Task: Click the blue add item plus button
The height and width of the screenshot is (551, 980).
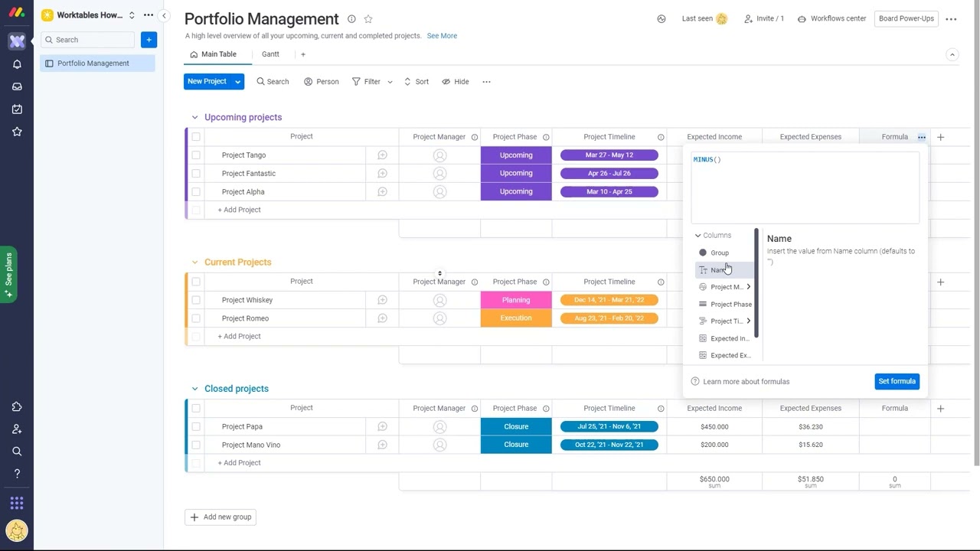Action: coord(149,40)
